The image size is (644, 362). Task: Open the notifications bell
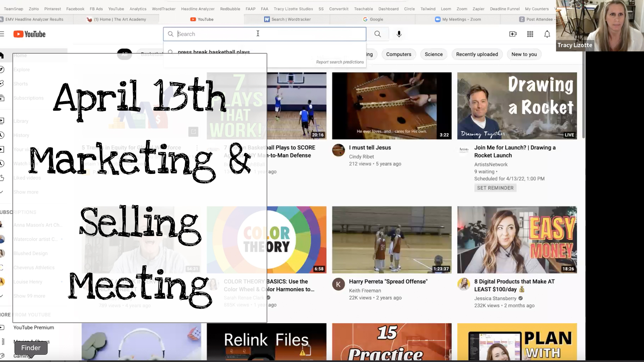[547, 34]
